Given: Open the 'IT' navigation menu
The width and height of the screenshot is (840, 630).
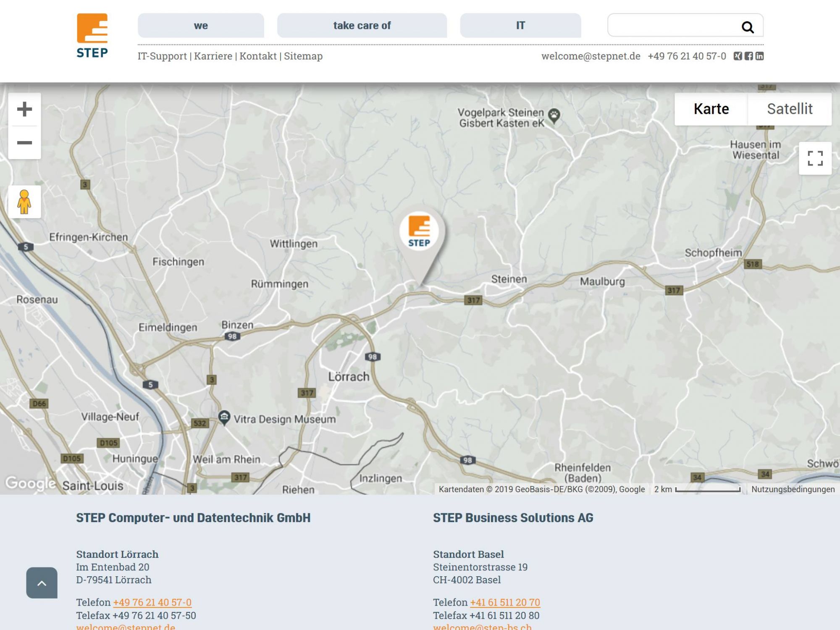Looking at the screenshot, I should click(x=520, y=26).
